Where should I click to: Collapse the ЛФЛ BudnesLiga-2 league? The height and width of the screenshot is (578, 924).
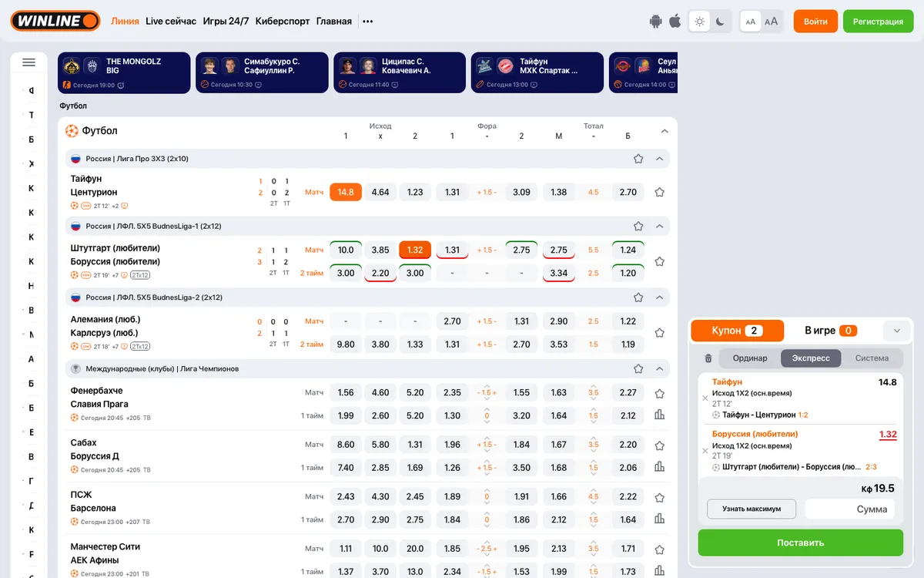[x=659, y=297]
